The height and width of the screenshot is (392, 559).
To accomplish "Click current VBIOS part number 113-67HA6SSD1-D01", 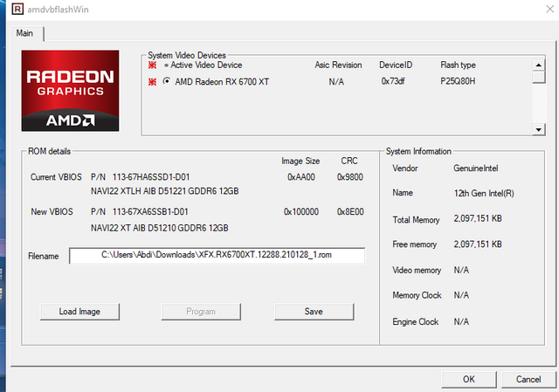I will point(151,177).
